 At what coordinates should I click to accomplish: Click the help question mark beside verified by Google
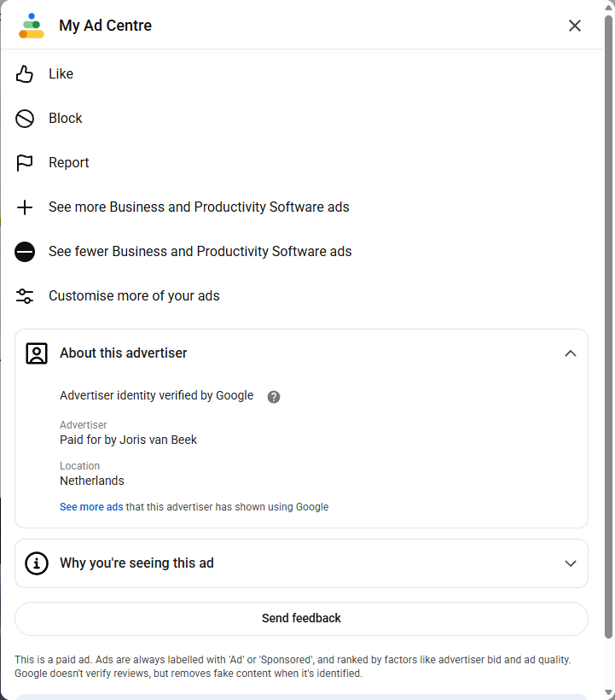pyautogui.click(x=274, y=397)
